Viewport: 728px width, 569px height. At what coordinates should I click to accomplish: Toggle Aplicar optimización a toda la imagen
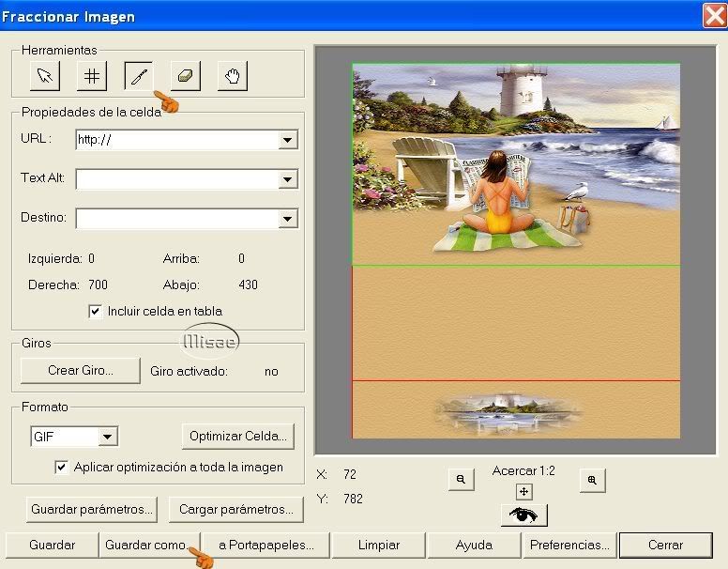[x=61, y=468]
